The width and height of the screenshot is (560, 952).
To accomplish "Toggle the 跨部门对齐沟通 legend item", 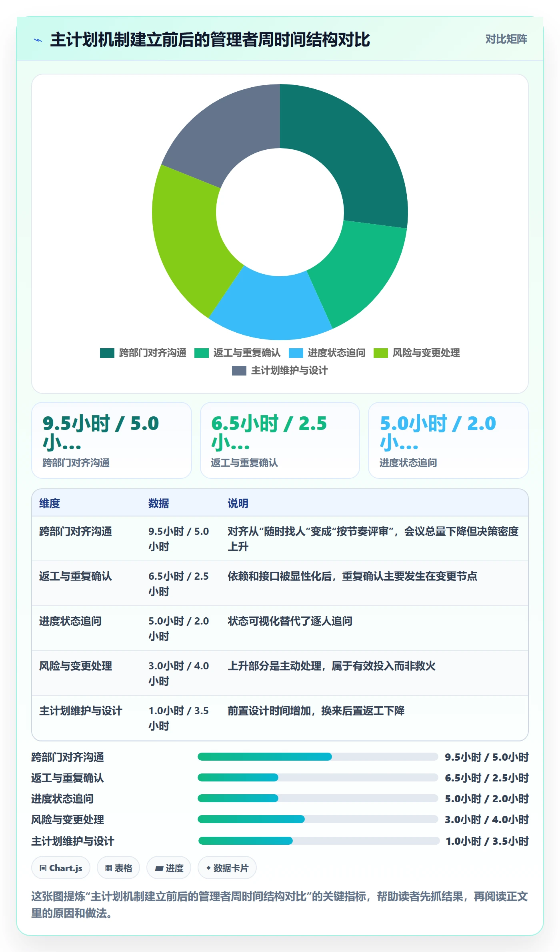I will pos(143,353).
